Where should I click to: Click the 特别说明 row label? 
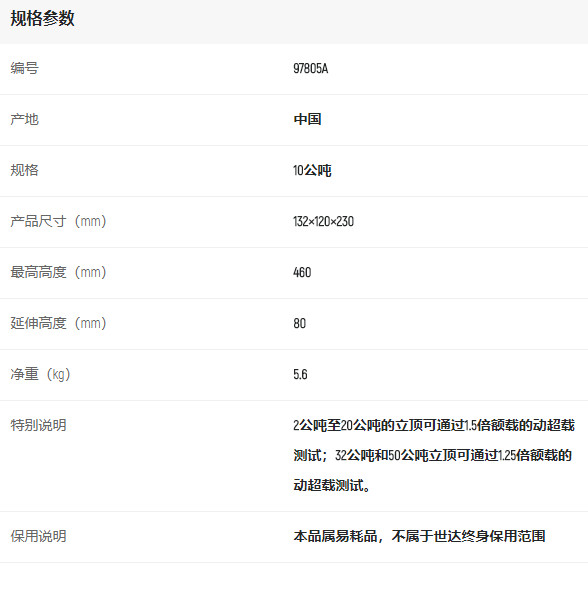(38, 425)
